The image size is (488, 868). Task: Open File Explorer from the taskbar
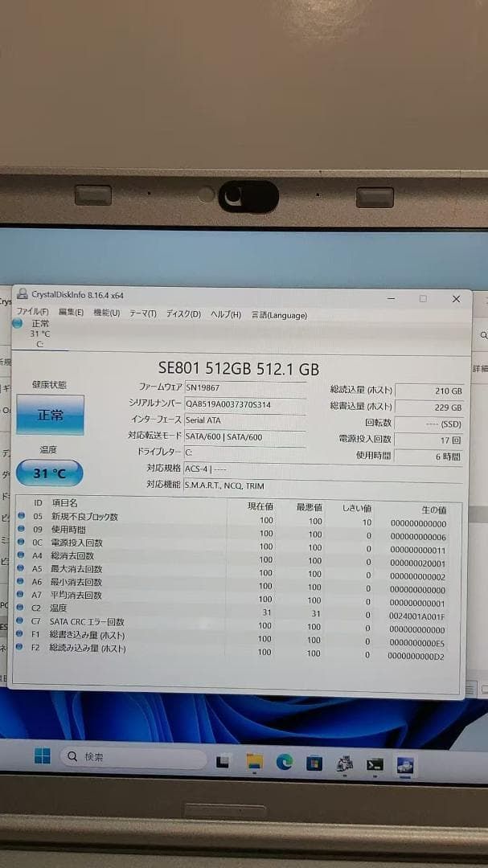coord(255,762)
